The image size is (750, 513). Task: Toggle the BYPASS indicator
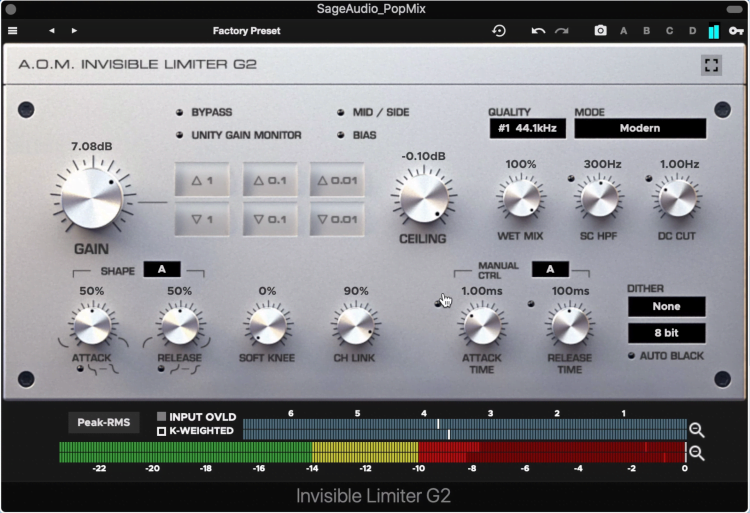179,112
